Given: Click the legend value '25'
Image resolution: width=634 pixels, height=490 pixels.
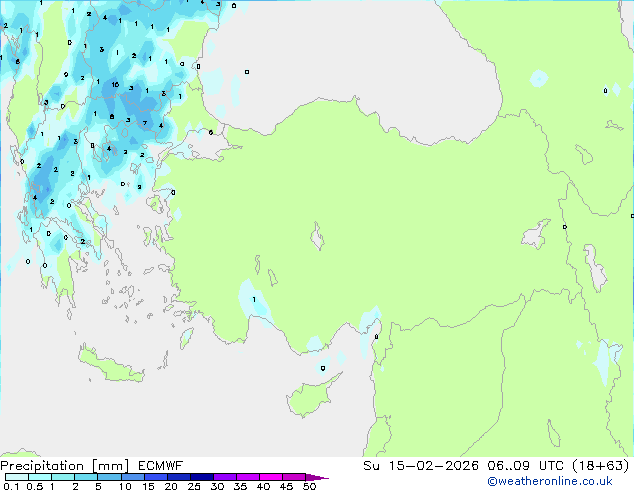Looking at the screenshot, I should (194, 486).
